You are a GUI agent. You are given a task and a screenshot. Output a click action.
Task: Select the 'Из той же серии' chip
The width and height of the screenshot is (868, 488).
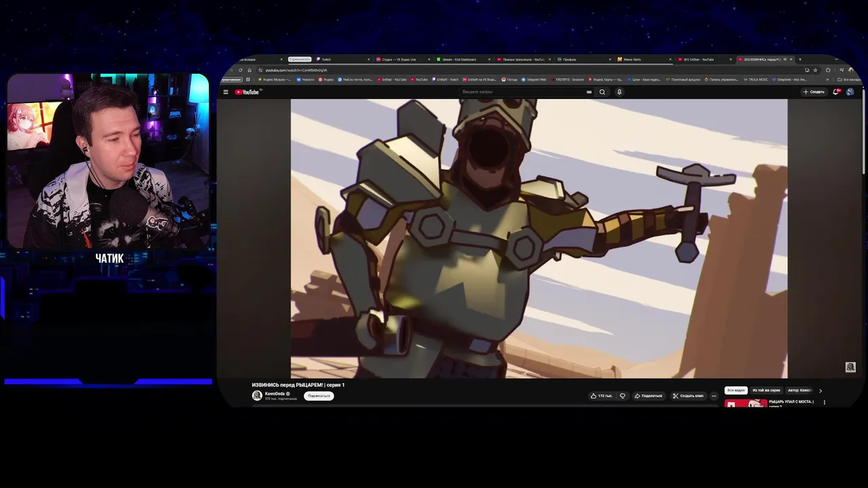(x=766, y=390)
